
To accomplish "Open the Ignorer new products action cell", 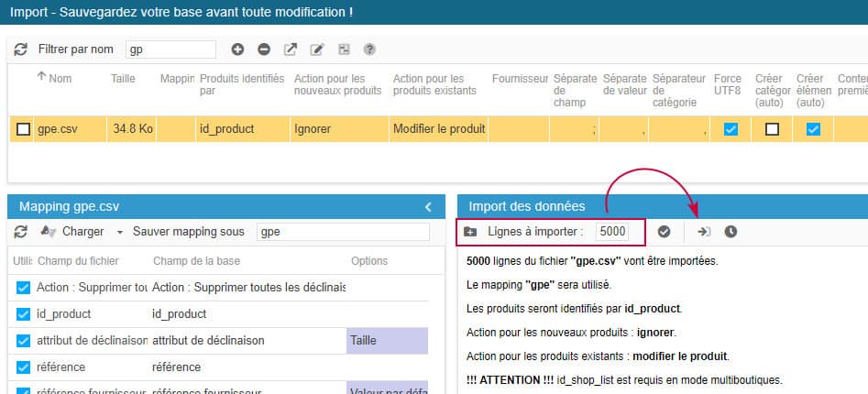I will pos(337,129).
